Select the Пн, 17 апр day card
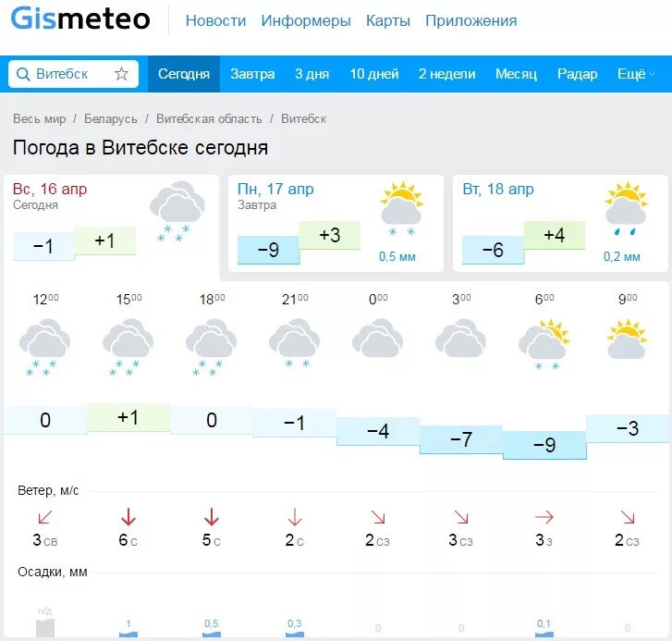 pyautogui.click(x=336, y=224)
